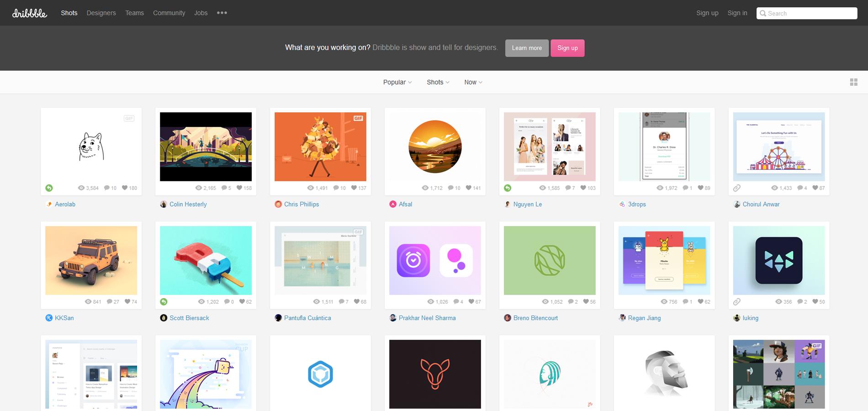
Task: Click Afsal's pink avatar icon
Action: tap(393, 204)
